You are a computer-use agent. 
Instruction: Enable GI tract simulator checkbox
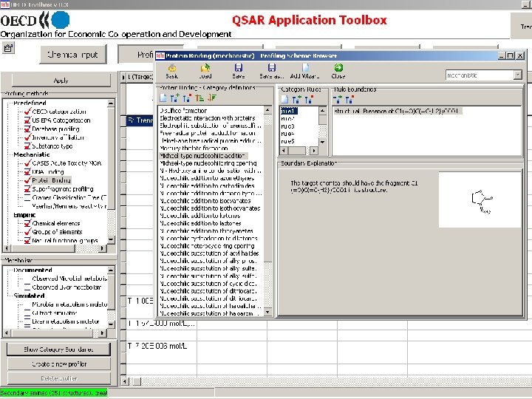27,313
